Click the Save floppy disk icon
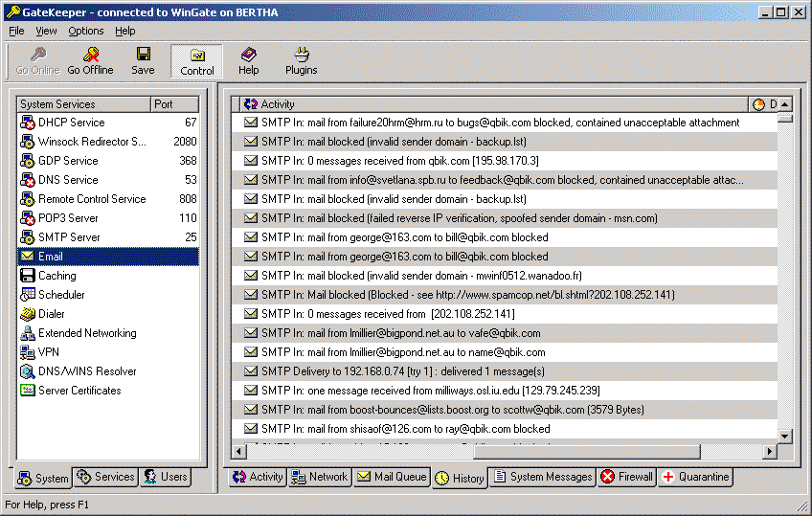Screen dimensions: 812x516 pos(143,54)
